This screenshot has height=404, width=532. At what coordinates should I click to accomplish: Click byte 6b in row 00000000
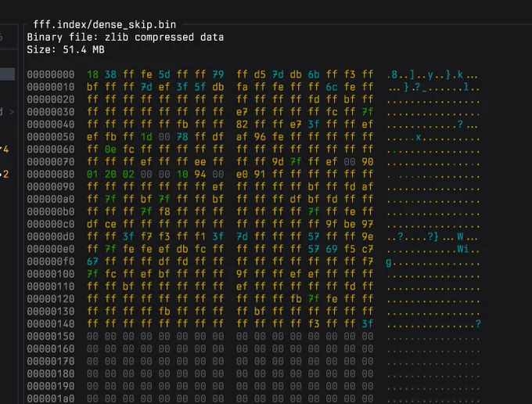pyautogui.click(x=314, y=74)
